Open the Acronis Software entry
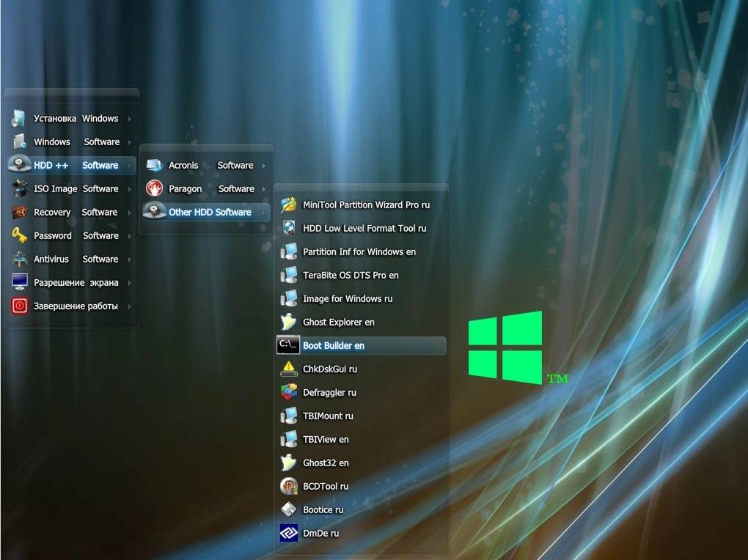The width and height of the screenshot is (748, 560). 206,165
